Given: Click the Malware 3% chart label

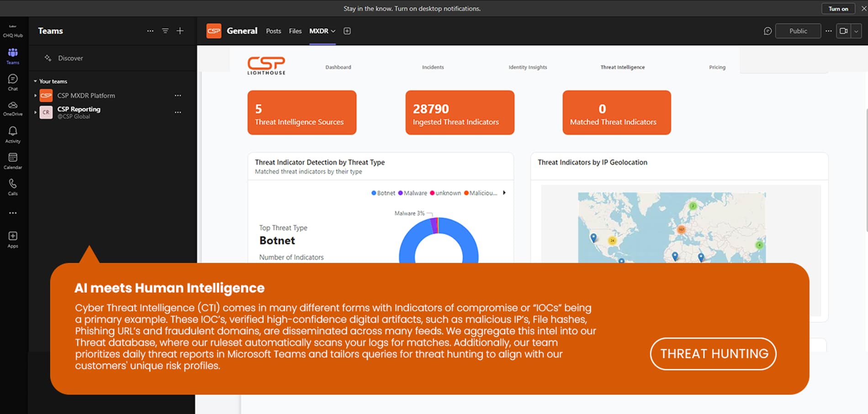Looking at the screenshot, I should click(x=409, y=213).
